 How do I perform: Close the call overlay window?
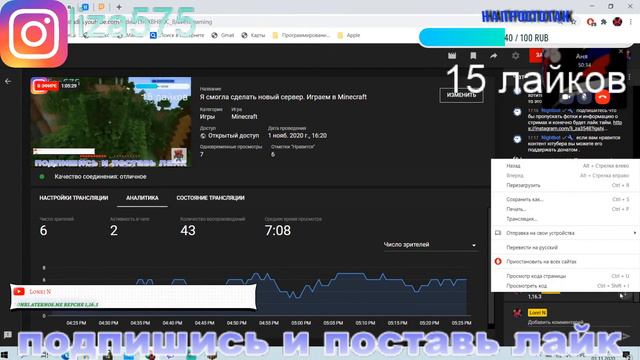621,52
